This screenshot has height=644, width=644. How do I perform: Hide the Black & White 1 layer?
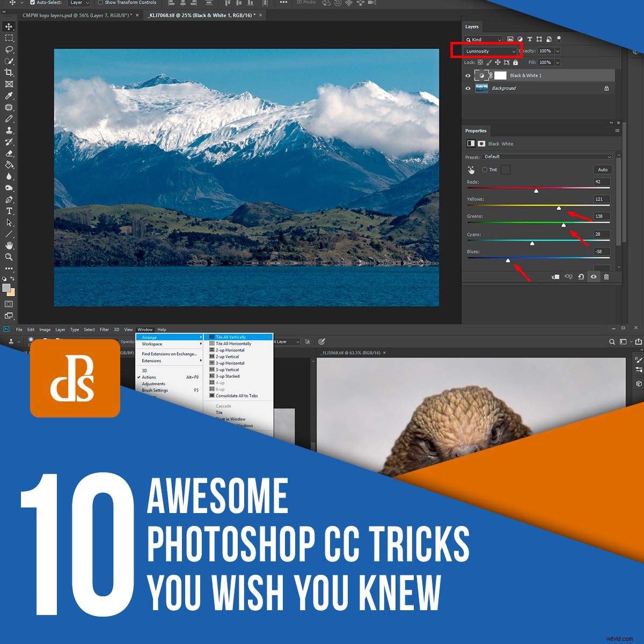pos(467,76)
